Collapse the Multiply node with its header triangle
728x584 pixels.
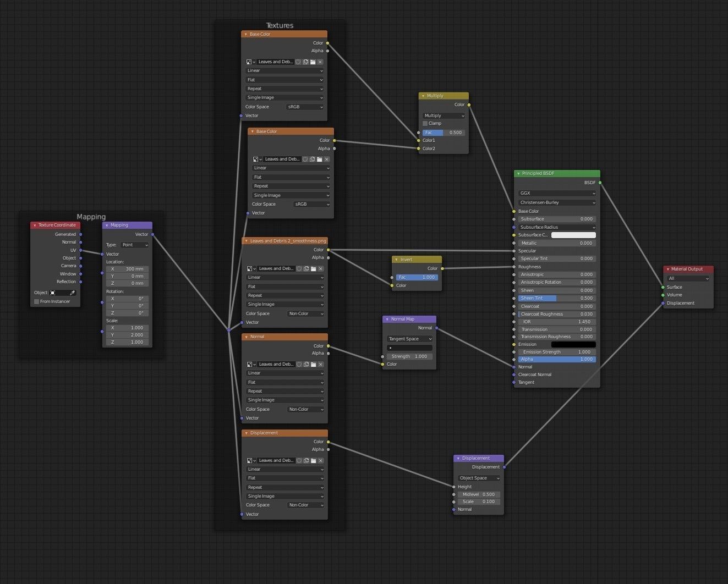tap(423, 96)
